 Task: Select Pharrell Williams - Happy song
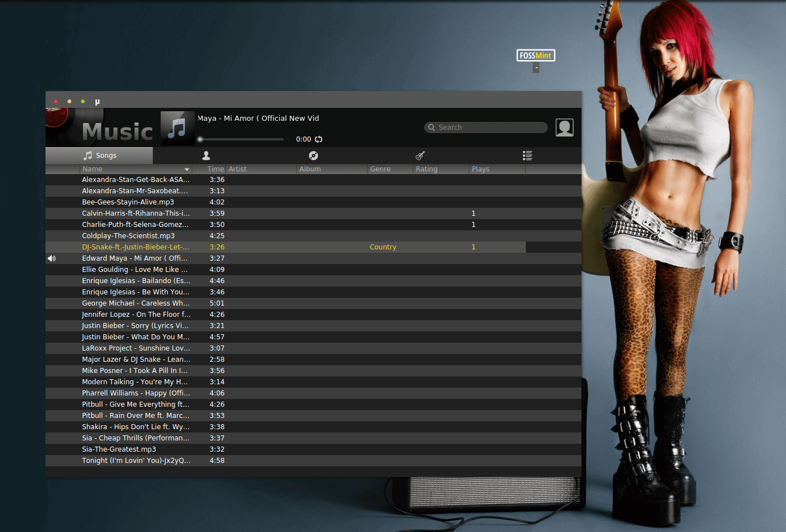[x=136, y=393]
